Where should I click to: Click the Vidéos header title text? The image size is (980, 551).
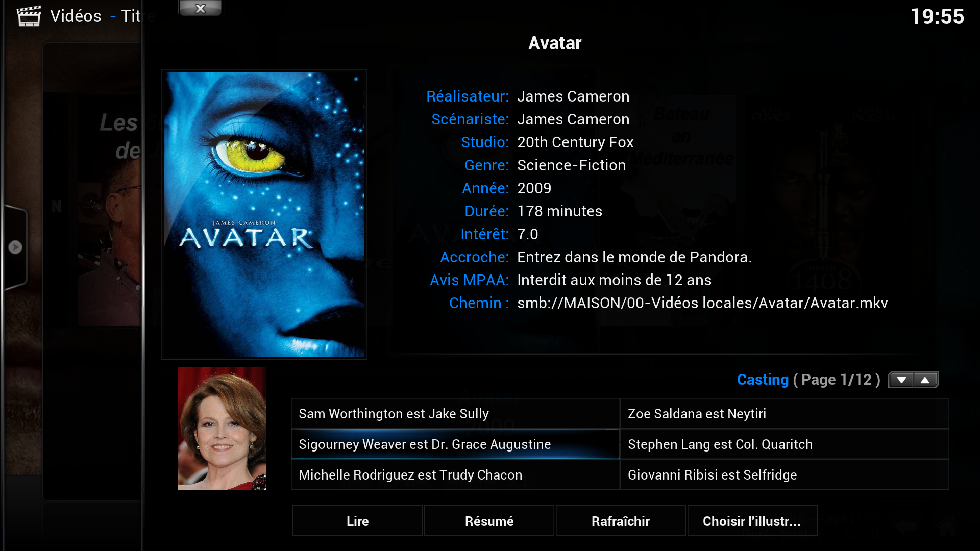click(76, 16)
